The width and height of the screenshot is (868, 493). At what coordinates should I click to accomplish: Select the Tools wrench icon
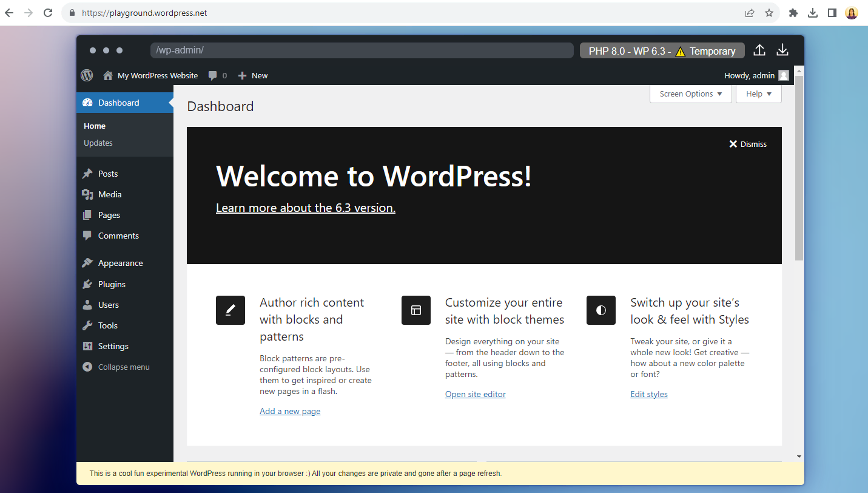click(x=87, y=325)
